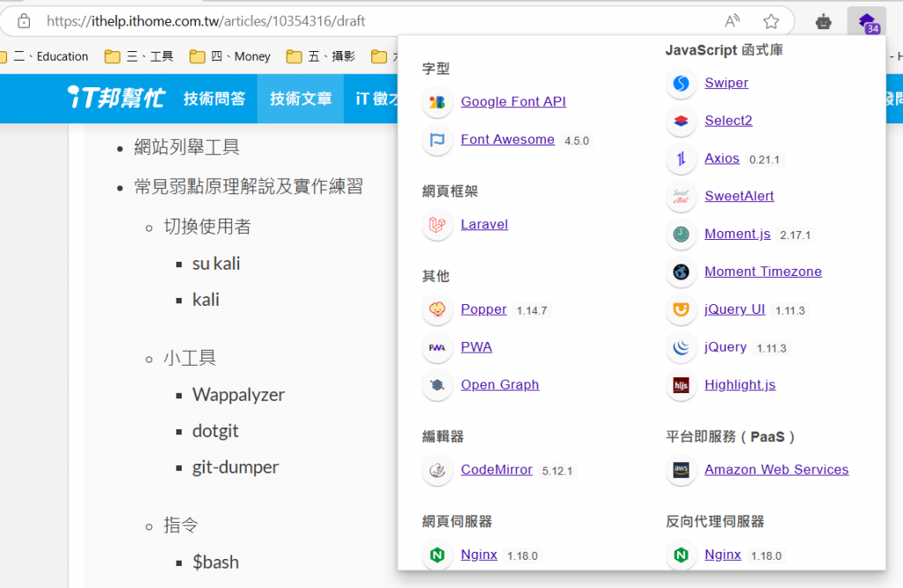Click the Nginx icon under 反向代理伺服器
Viewport: 903px width, 588px height.
click(x=681, y=555)
